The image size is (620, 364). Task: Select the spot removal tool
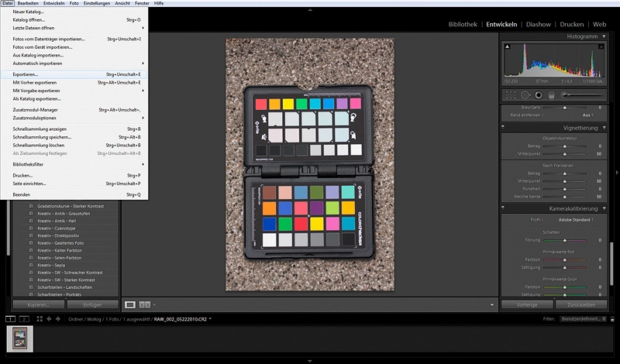pos(525,94)
